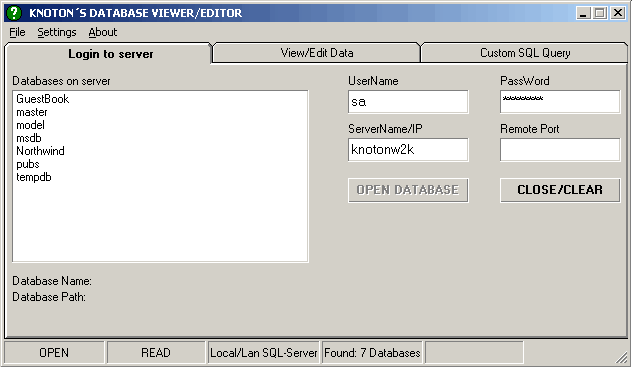The height and width of the screenshot is (368, 632).
Task: Click the Remote Port input field
Action: point(560,150)
